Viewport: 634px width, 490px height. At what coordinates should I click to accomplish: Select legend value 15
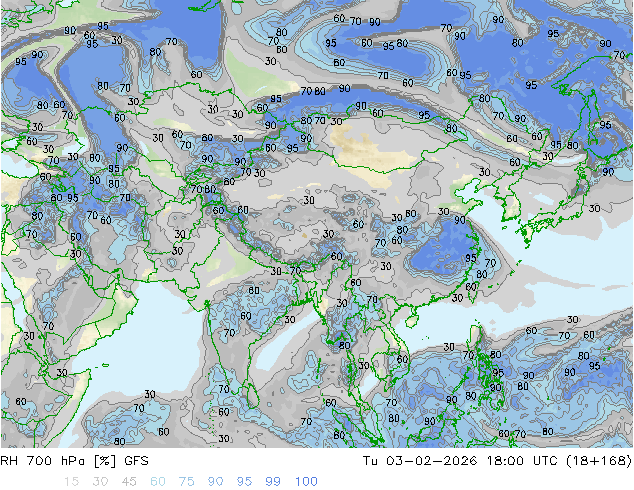pyautogui.click(x=71, y=481)
